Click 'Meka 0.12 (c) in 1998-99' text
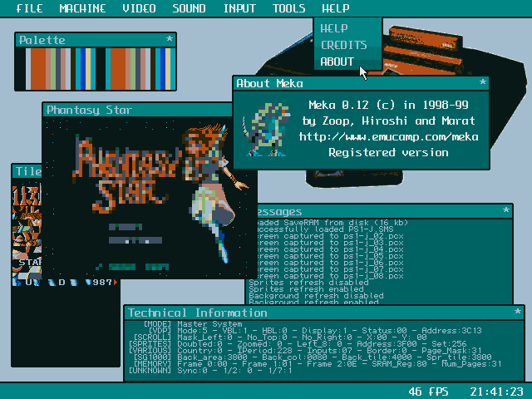532x399 pixels. (x=388, y=106)
